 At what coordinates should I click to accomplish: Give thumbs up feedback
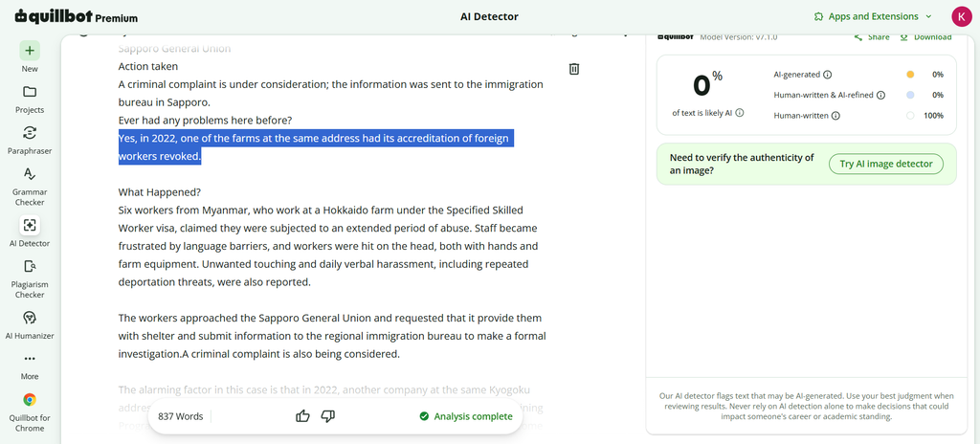[302, 416]
